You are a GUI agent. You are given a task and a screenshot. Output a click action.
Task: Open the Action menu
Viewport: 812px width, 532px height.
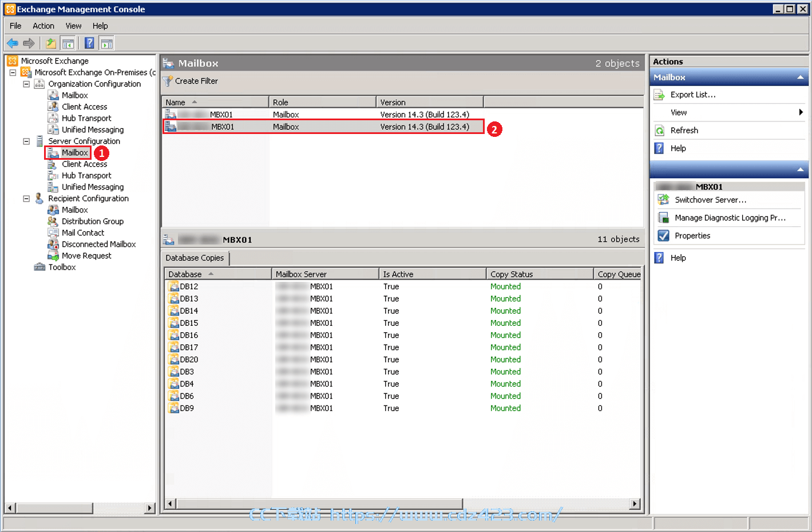(43, 26)
